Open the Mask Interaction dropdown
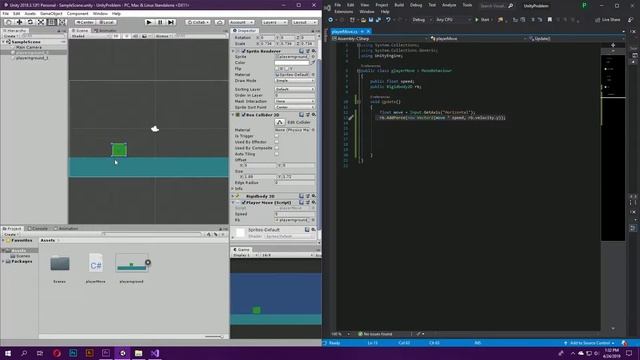640x360 pixels. pos(294,101)
